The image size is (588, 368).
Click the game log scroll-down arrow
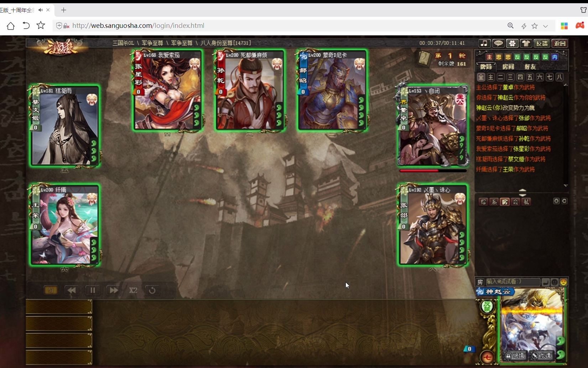click(566, 185)
